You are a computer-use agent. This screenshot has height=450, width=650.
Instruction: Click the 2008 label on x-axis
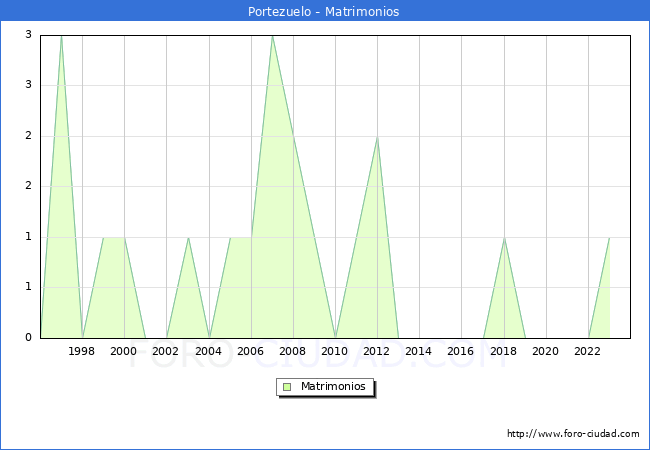293,351
